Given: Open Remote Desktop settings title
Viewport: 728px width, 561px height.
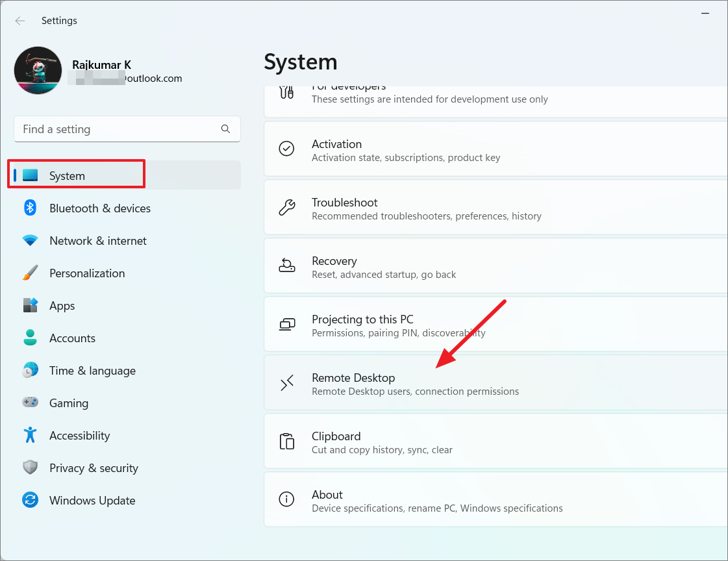Looking at the screenshot, I should [x=353, y=378].
